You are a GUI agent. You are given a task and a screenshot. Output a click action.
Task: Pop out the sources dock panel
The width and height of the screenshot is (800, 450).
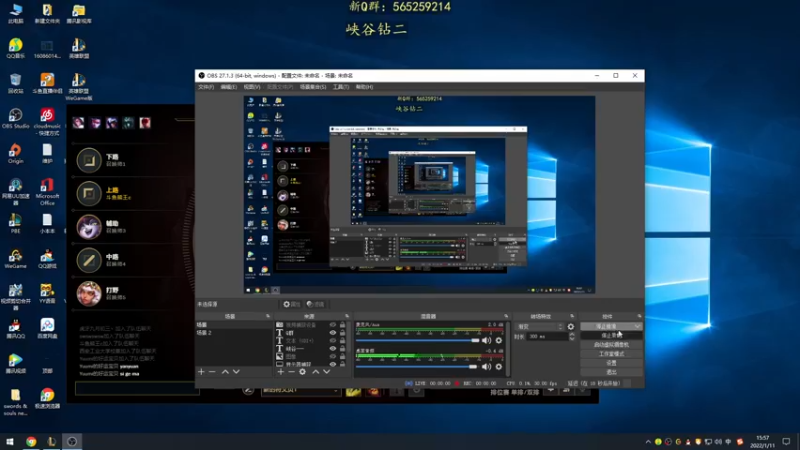(347, 316)
